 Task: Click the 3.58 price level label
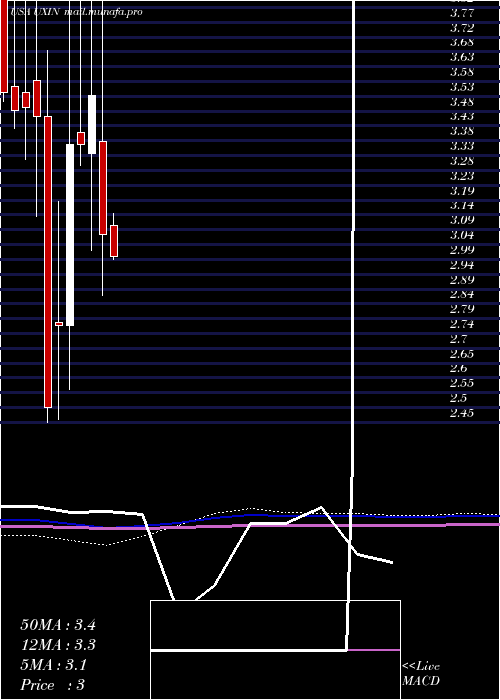[462, 72]
